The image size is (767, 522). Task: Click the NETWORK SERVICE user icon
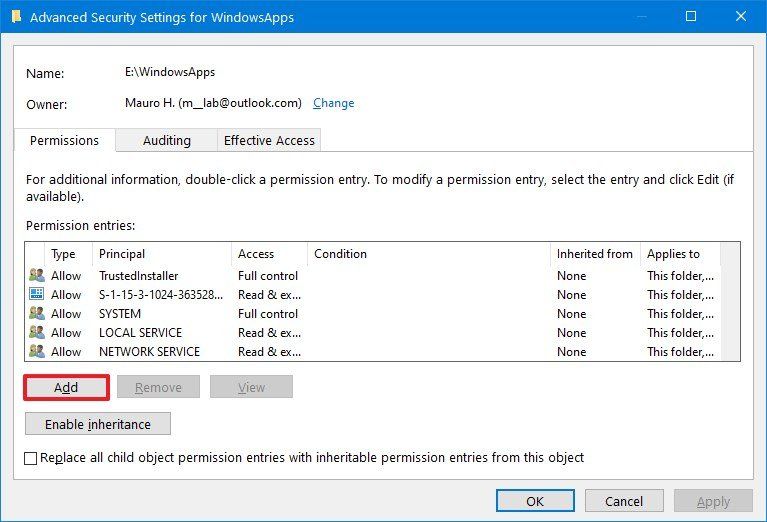[x=37, y=352]
